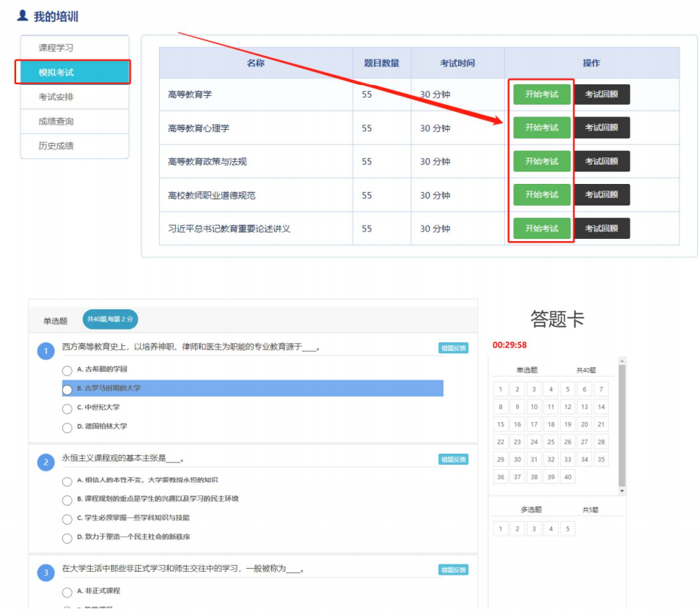Open 考试回顾 for 高等教育心理学
The image size is (700, 612).
pyautogui.click(x=601, y=128)
